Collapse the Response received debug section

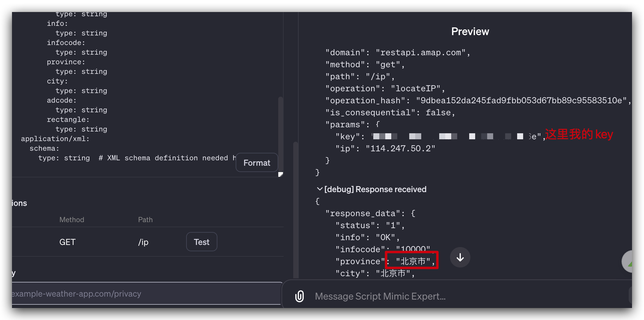point(320,189)
